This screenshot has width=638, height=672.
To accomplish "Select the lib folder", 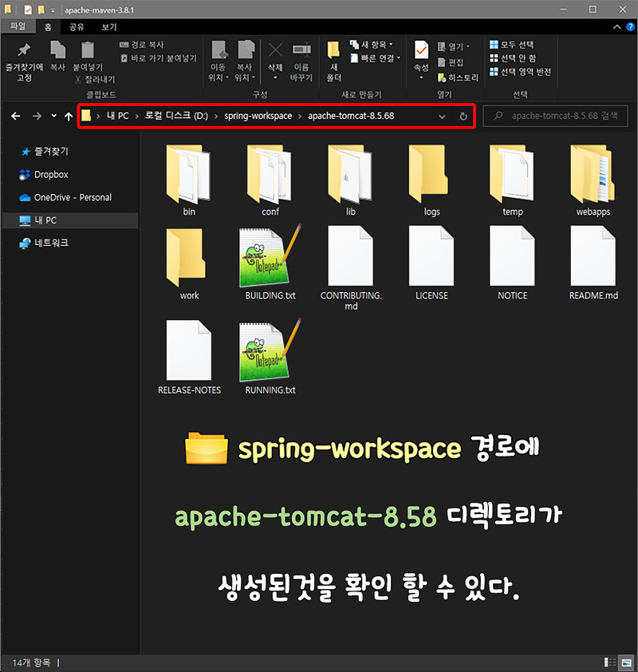I will click(x=351, y=181).
